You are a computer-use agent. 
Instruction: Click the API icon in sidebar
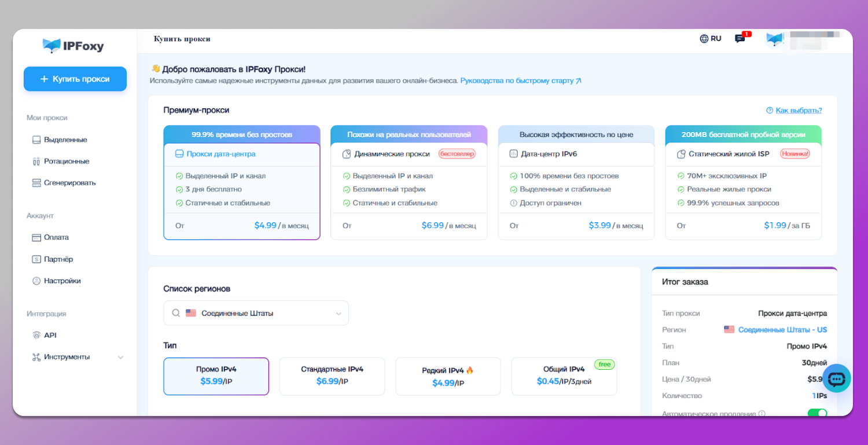(36, 336)
